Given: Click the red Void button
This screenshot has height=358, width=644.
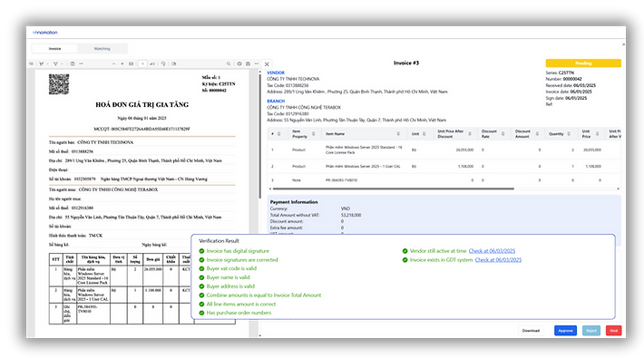Looking at the screenshot, I should (x=613, y=331).
